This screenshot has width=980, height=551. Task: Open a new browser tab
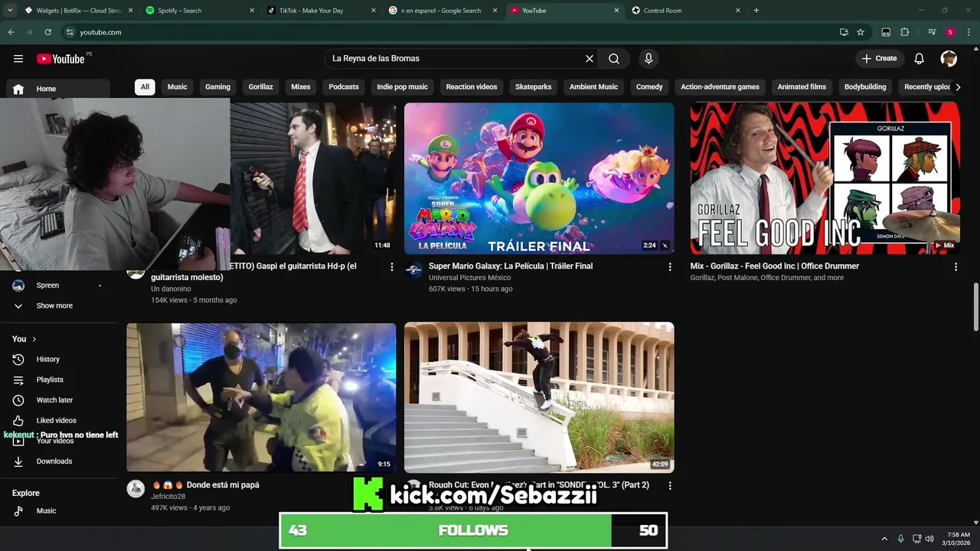pyautogui.click(x=756, y=11)
